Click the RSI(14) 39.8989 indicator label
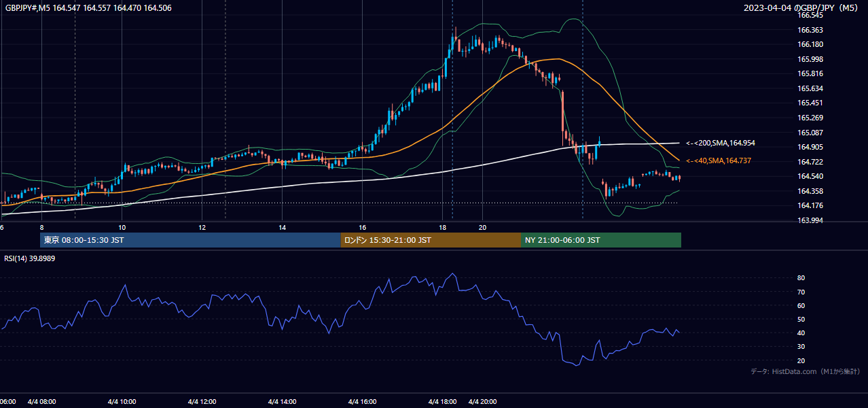This screenshot has height=408, width=868. 30,258
